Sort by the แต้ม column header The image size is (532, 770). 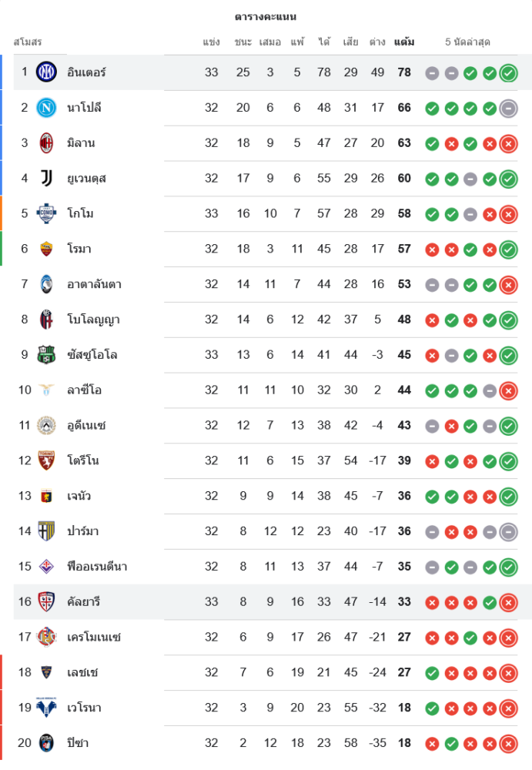(x=404, y=42)
